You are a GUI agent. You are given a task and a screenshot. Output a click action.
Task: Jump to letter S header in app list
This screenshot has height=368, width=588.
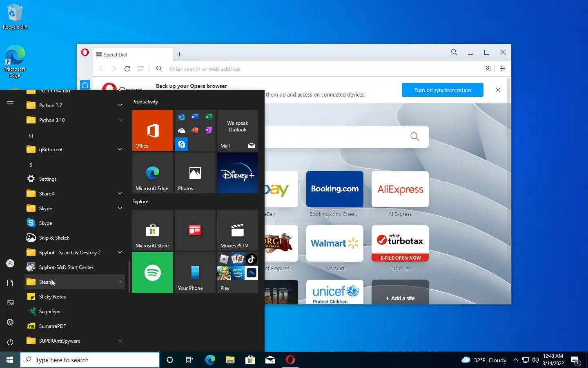pyautogui.click(x=31, y=165)
